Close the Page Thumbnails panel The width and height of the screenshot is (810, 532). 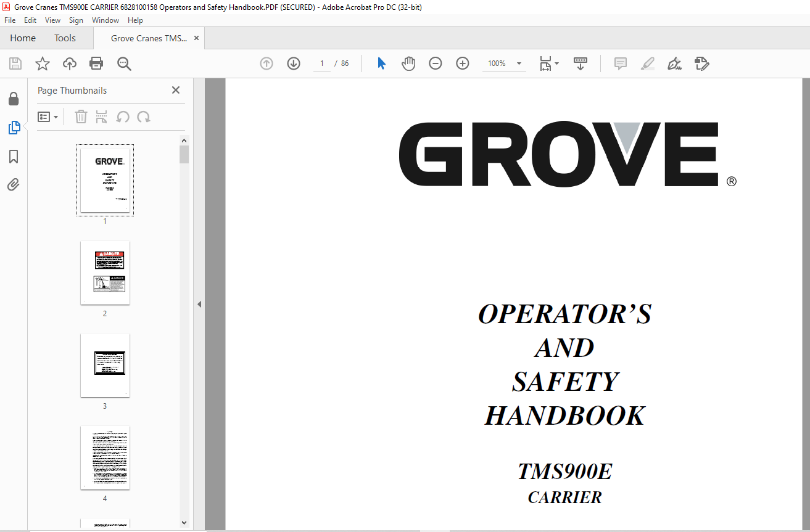176,90
